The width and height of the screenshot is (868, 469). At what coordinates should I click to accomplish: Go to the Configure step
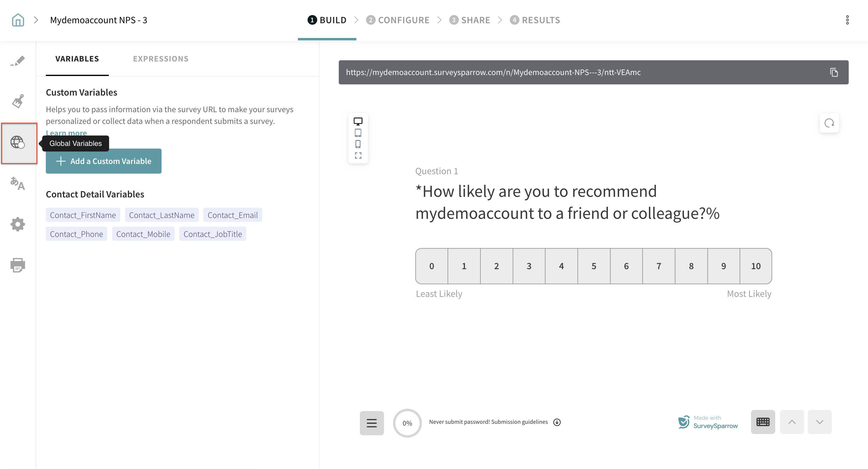tap(398, 20)
